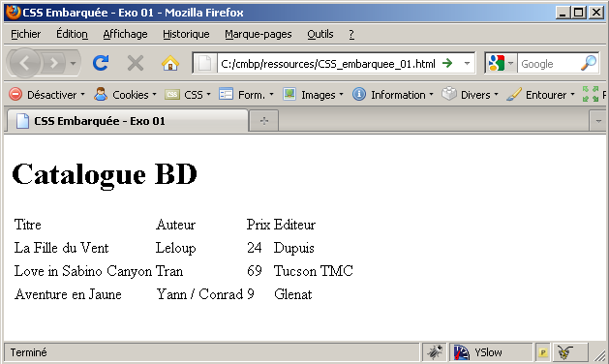This screenshot has height=364, width=609.
Task: Open the Cookies toolbar menu
Action: click(x=125, y=95)
